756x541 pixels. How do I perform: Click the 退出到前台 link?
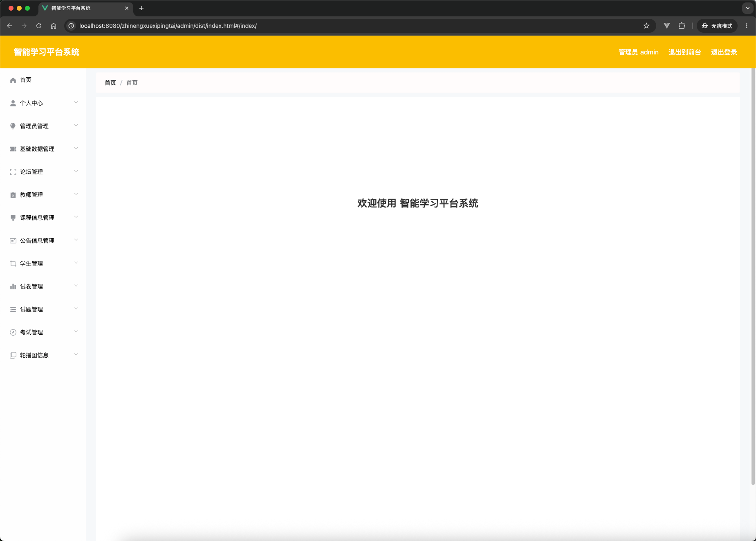(684, 52)
